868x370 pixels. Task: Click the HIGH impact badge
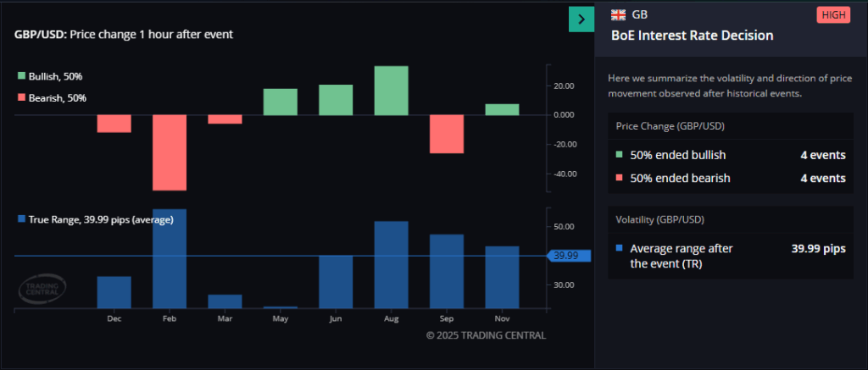(832, 15)
